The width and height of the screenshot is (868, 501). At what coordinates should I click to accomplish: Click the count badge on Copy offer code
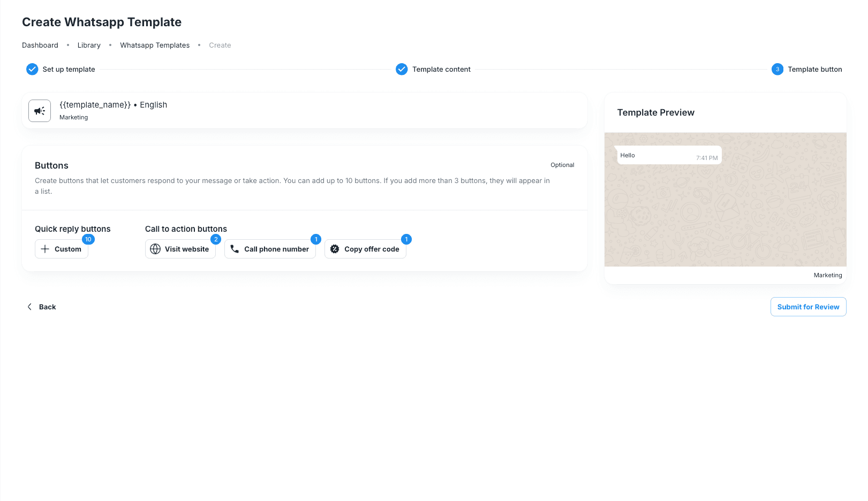pyautogui.click(x=406, y=239)
